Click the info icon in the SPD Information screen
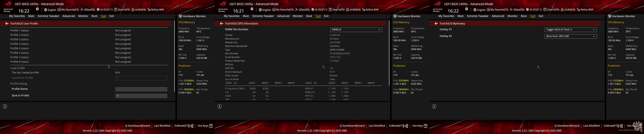The image size is (644, 134). pyautogui.click(x=219, y=107)
